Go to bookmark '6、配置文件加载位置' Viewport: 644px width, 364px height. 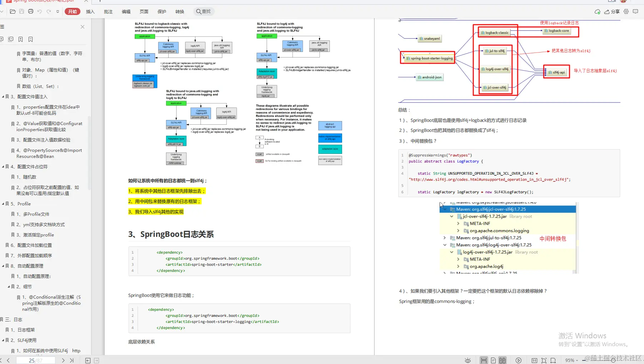click(x=31, y=245)
